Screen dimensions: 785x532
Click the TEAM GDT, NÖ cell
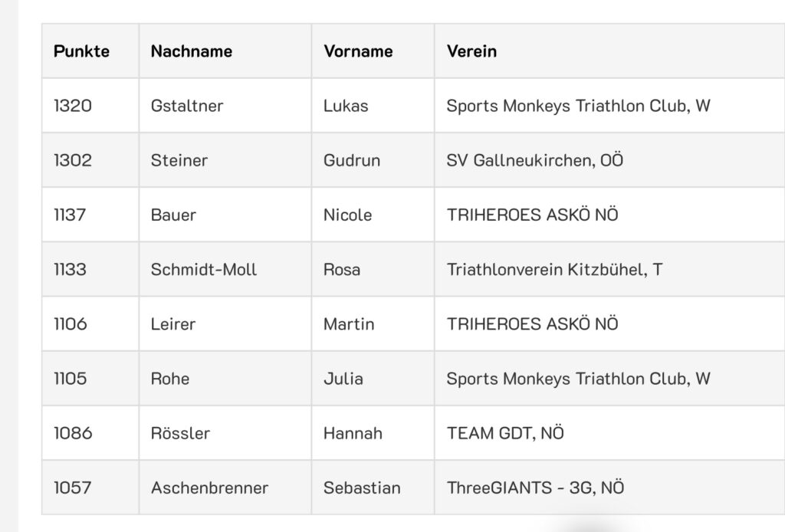coord(505,432)
